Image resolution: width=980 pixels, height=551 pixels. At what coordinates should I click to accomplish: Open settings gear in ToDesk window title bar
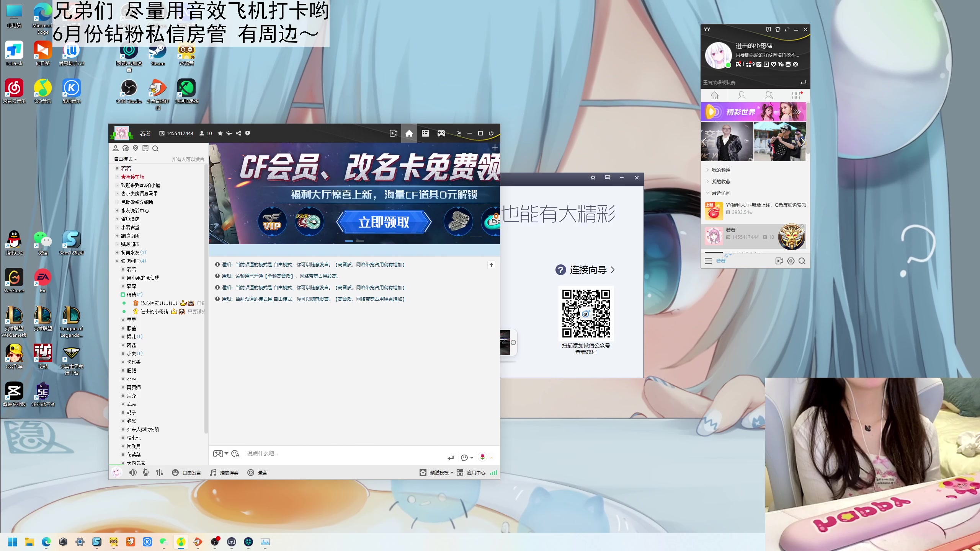pos(593,178)
